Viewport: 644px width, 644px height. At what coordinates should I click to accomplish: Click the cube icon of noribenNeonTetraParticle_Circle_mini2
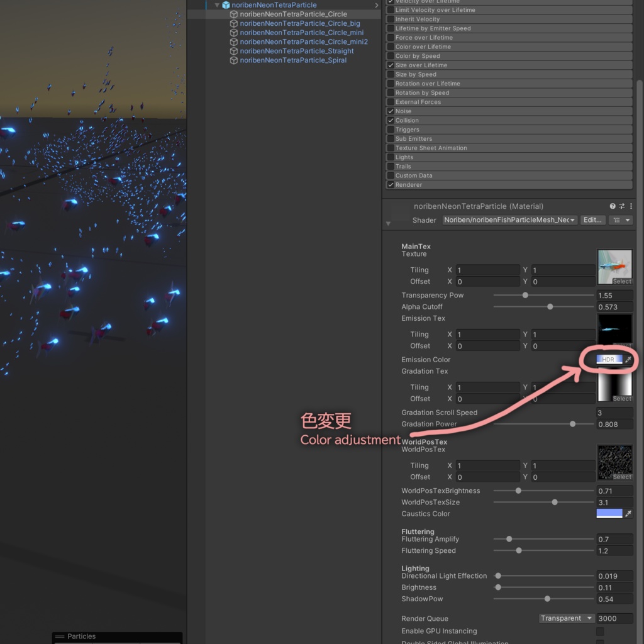[234, 42]
